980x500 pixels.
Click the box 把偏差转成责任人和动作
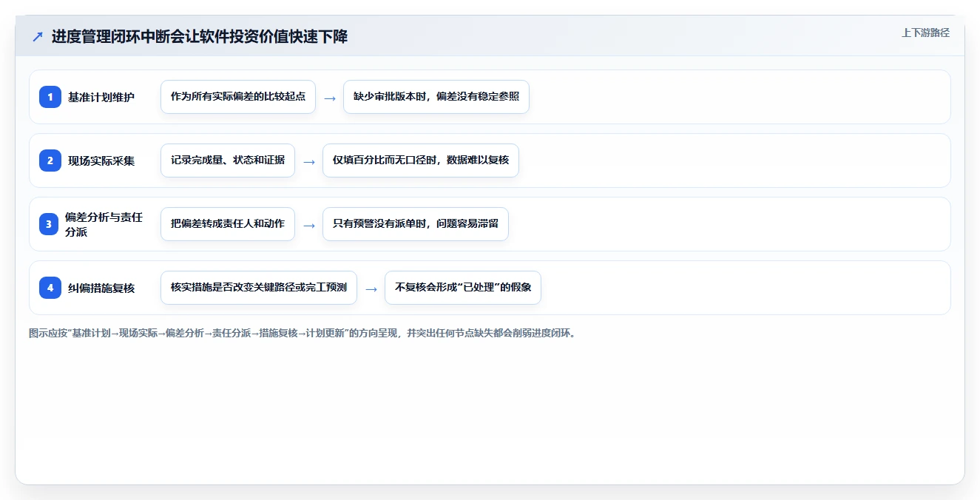[x=228, y=224]
